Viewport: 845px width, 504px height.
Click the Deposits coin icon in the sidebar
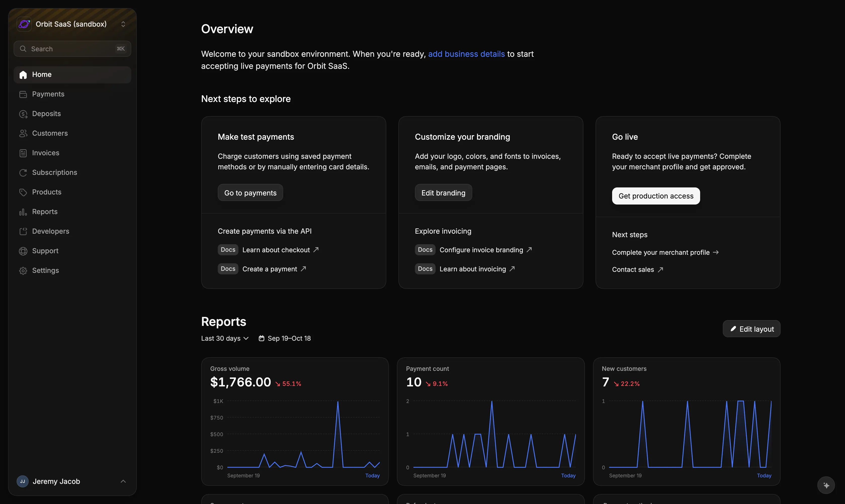[23, 114]
